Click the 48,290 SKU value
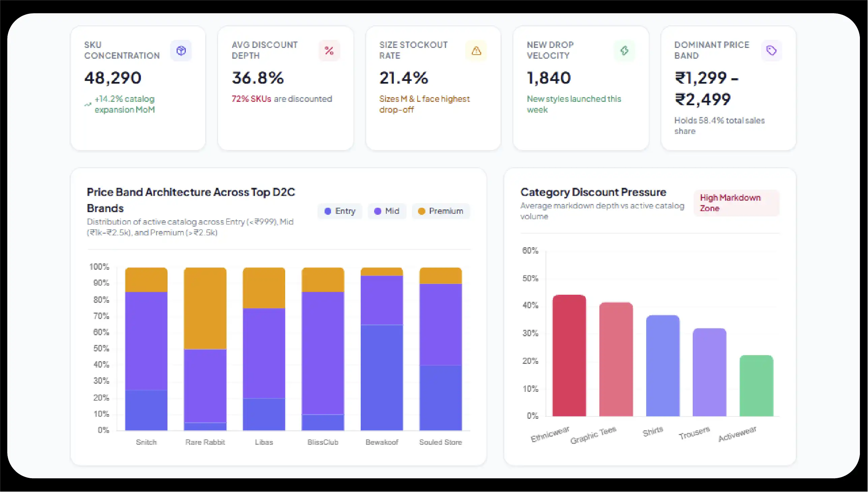The image size is (868, 492). 113,78
